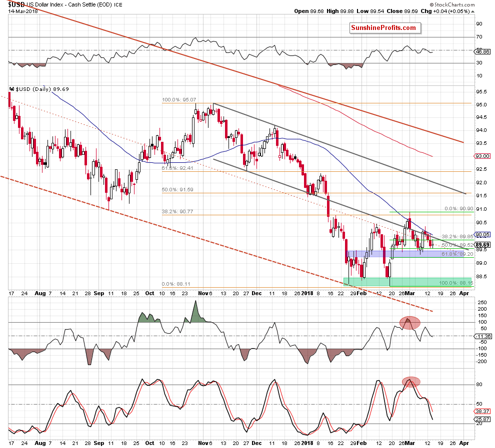Click the RSI value tag 46.86
The image size is (495, 448).
click(482, 52)
